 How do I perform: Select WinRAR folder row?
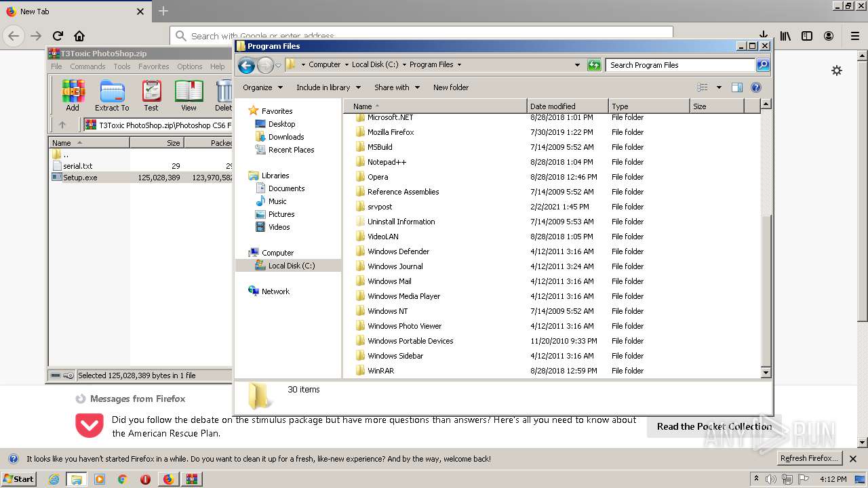point(551,371)
